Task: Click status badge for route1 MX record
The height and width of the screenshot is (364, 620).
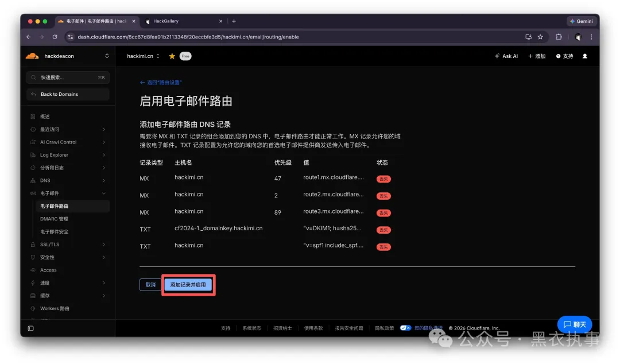Action: (x=383, y=179)
